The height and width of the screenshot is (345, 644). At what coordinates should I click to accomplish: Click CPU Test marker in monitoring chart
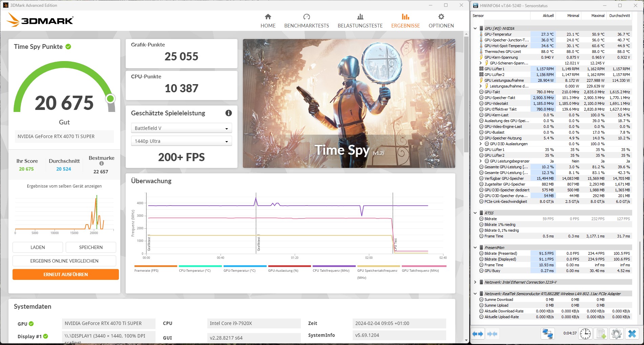pyautogui.click(x=395, y=245)
